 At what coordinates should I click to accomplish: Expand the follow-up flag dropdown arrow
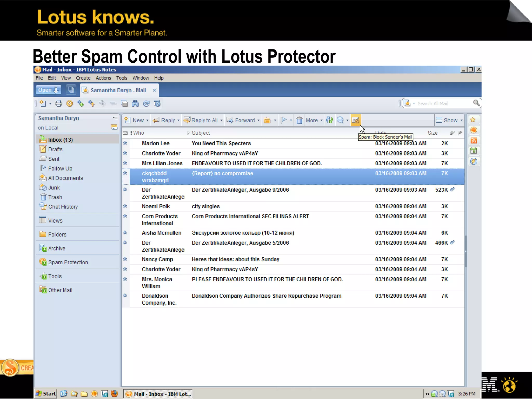(291, 120)
